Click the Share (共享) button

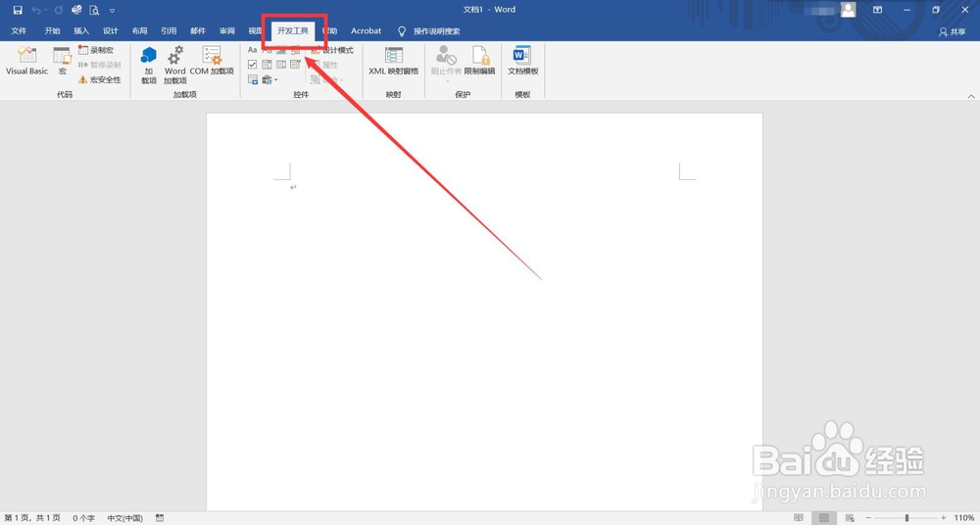952,32
